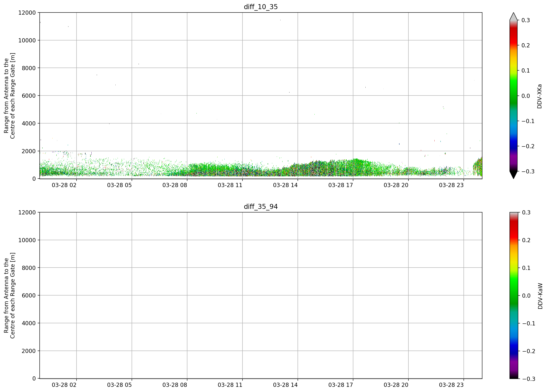This screenshot has height=392, width=547.
Task: Click the 4000 y-tick in diff_10_35
Action: click(x=29, y=123)
